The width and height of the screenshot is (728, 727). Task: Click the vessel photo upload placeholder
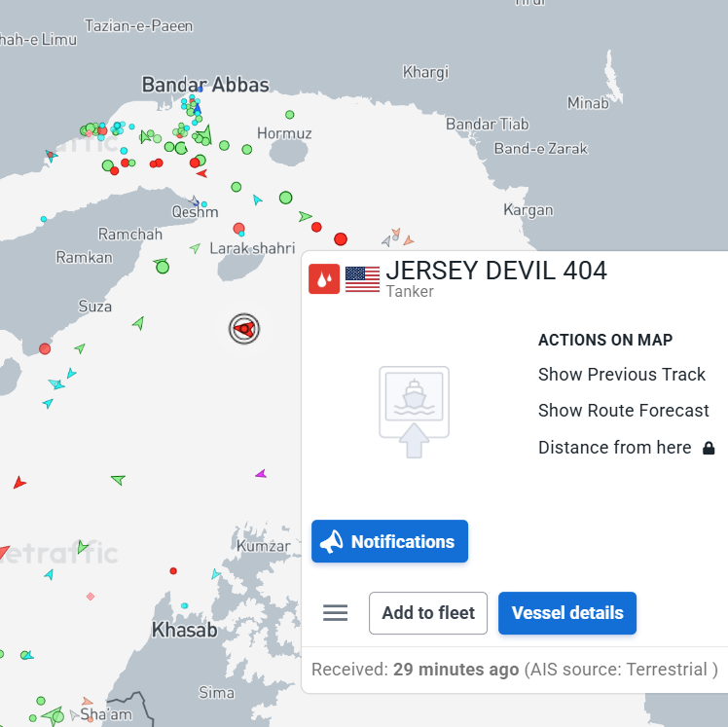(415, 412)
